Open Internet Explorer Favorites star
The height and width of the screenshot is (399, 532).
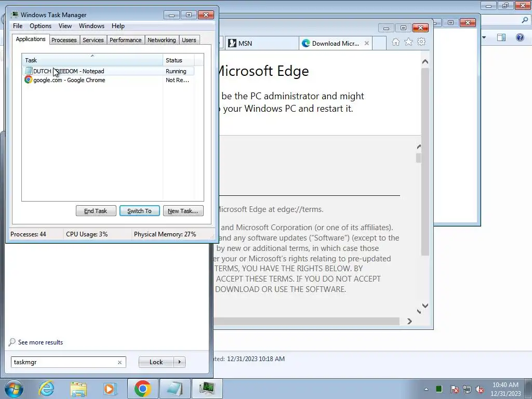408,42
